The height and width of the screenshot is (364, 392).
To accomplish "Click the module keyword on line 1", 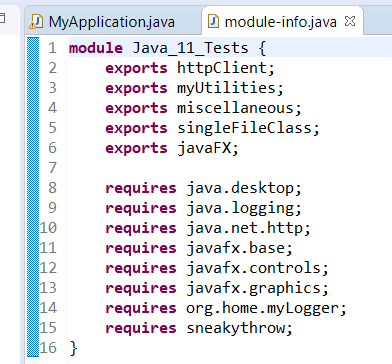I will tap(96, 48).
